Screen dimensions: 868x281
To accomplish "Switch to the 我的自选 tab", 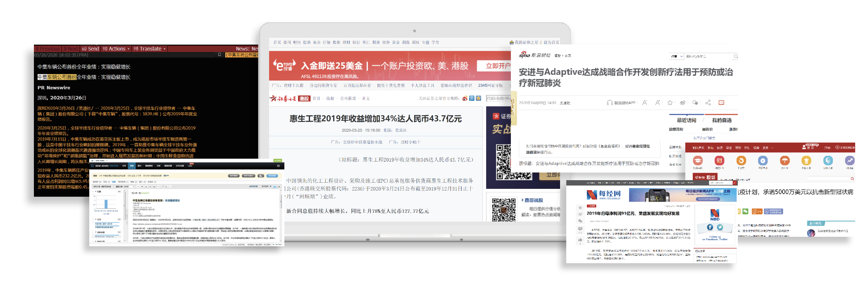I will [x=722, y=120].
